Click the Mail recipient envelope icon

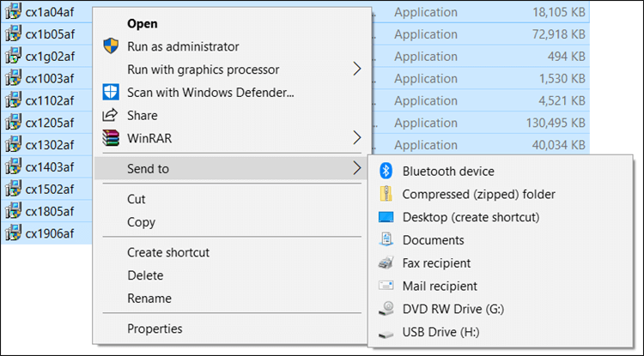[386, 286]
